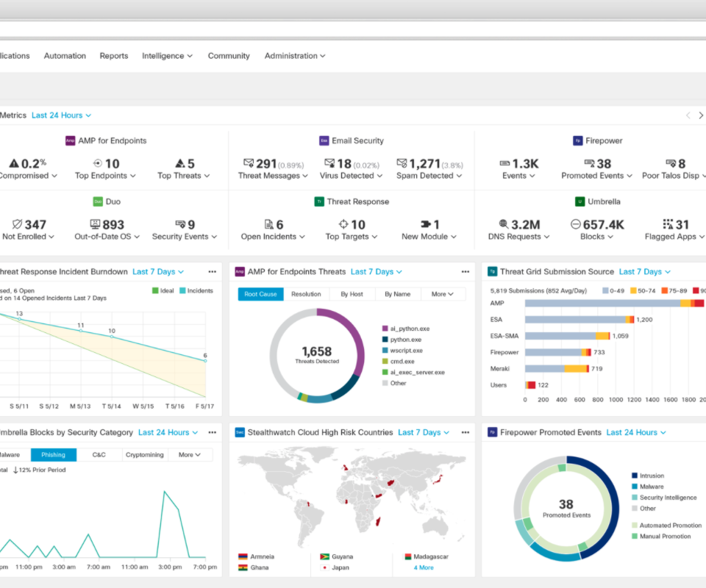Expand the Intelligence menu
706x588 pixels.
[168, 56]
